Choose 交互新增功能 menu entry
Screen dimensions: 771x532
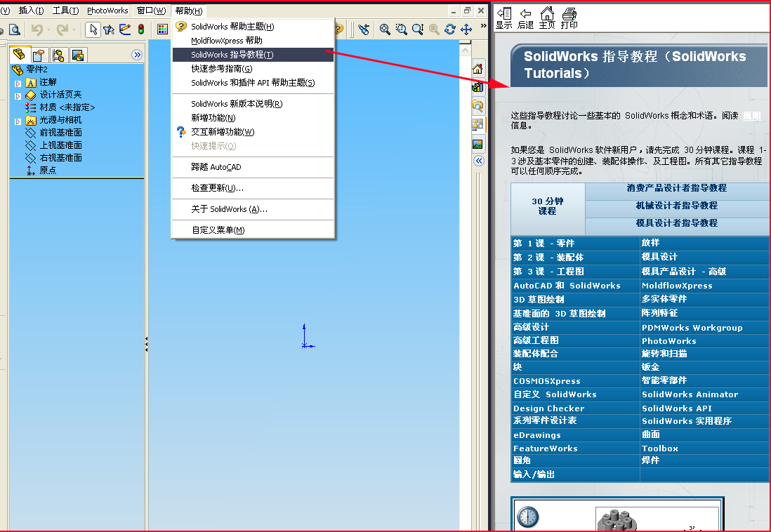click(x=253, y=132)
